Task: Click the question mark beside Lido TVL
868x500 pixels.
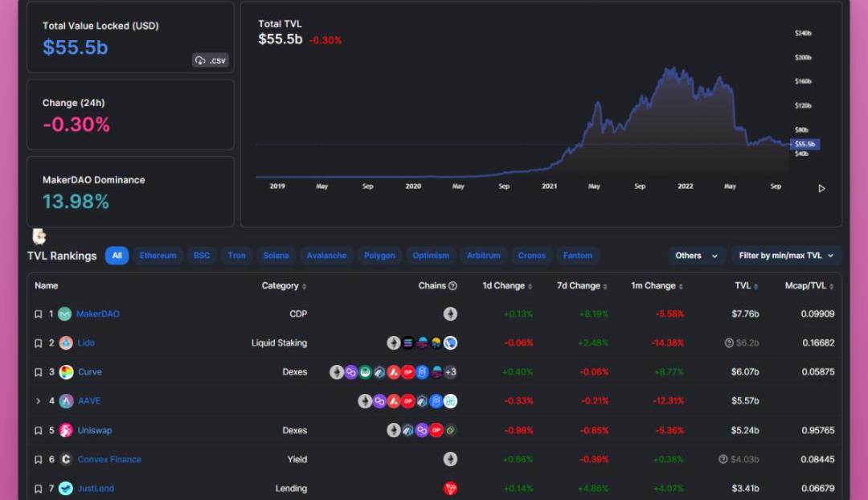Action: [x=729, y=343]
